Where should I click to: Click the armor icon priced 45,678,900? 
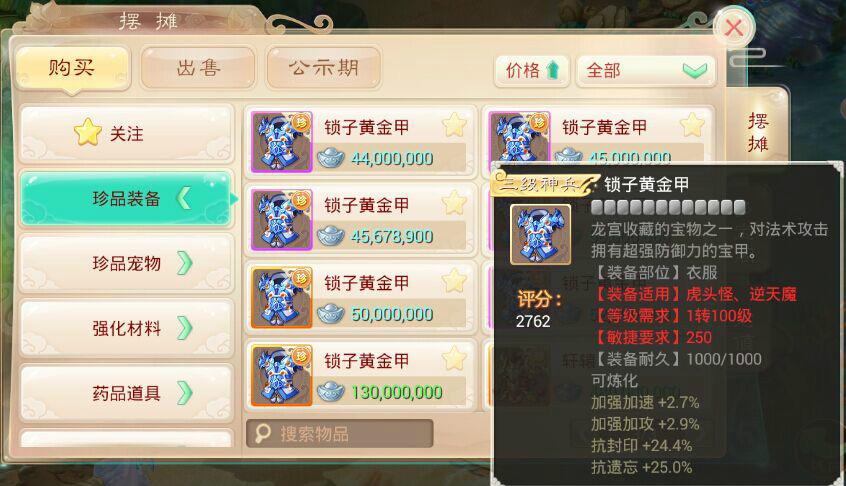pyautogui.click(x=282, y=220)
